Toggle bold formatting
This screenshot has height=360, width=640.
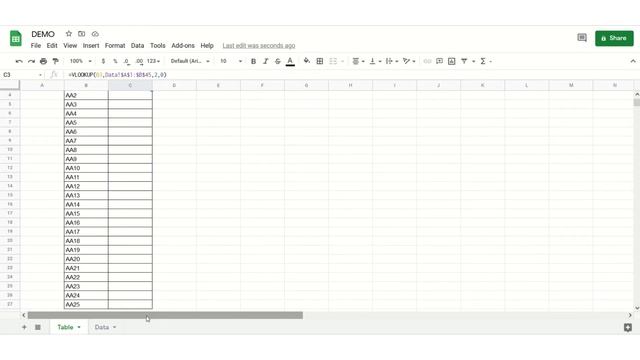click(253, 61)
